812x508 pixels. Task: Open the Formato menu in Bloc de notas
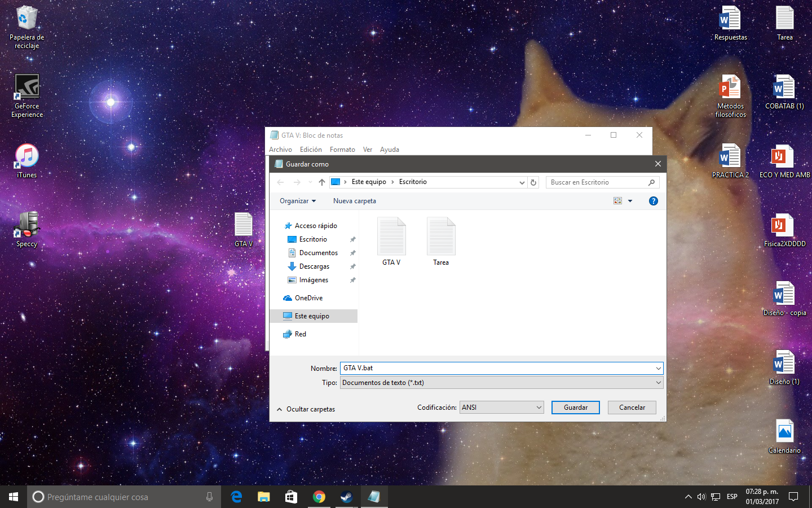pyautogui.click(x=342, y=150)
